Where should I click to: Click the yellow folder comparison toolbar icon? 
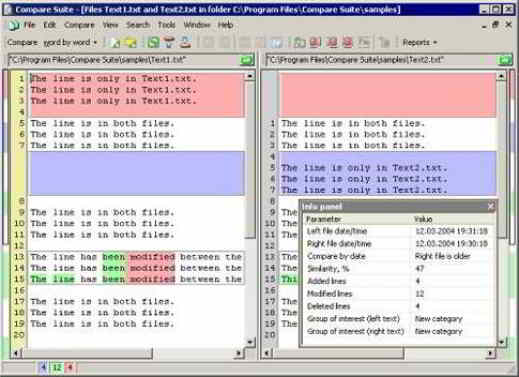(x=131, y=43)
